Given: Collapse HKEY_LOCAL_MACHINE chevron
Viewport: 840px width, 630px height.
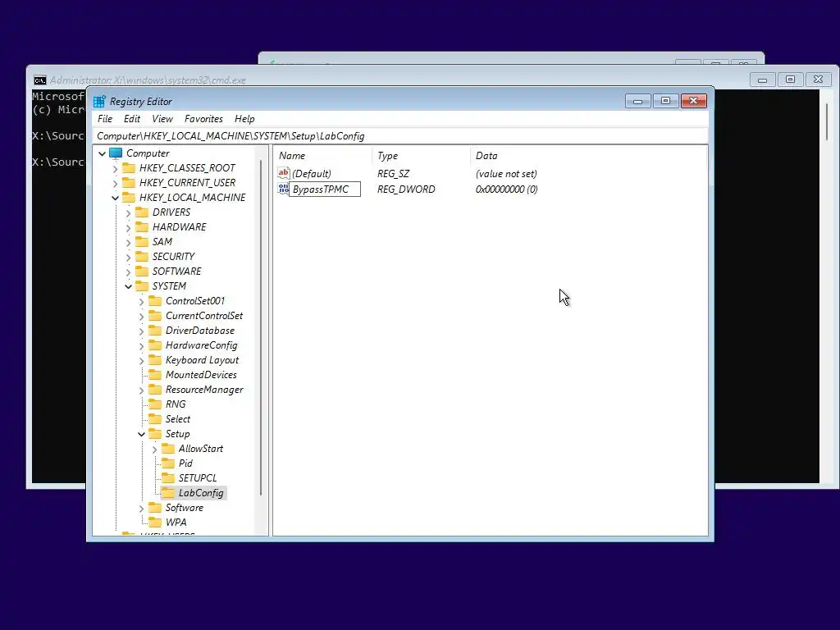Looking at the screenshot, I should click(x=115, y=199).
